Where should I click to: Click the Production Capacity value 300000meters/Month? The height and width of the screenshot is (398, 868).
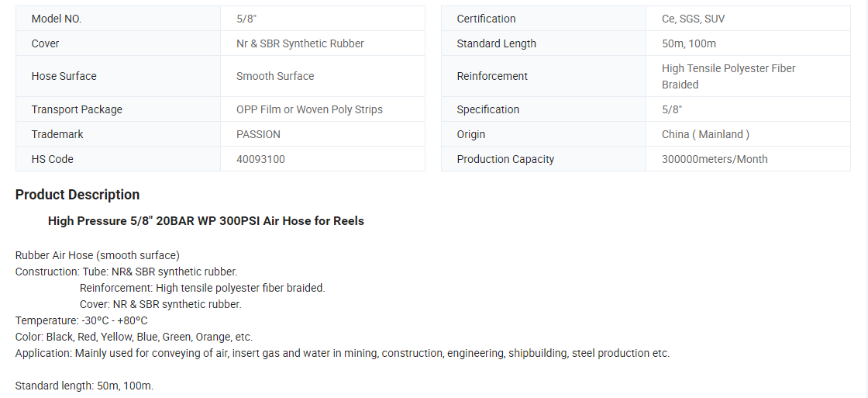715,159
